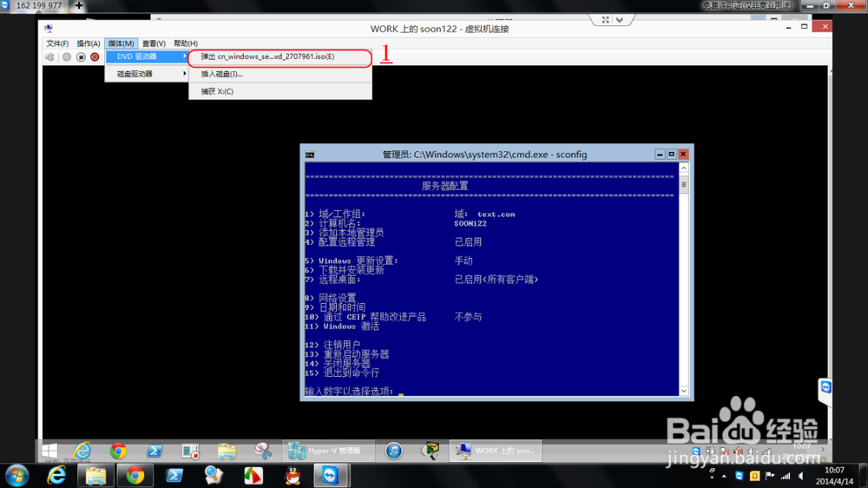Open Windows Explorer on the local taskbar
This screenshot has height=488, width=868.
coord(95,476)
